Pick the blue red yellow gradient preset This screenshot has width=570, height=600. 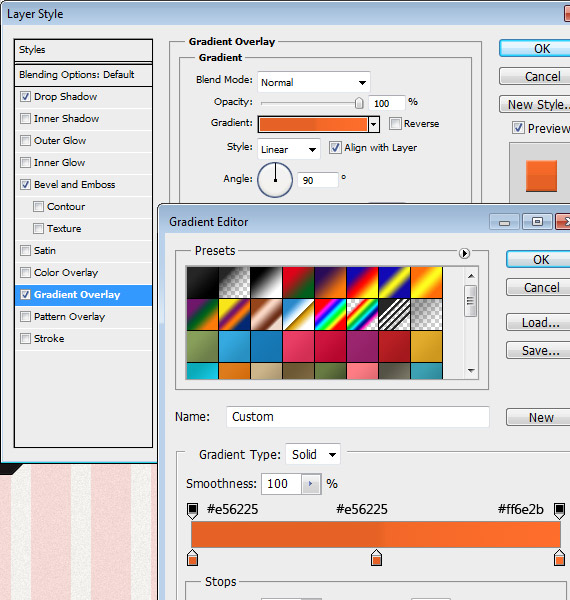tap(363, 282)
